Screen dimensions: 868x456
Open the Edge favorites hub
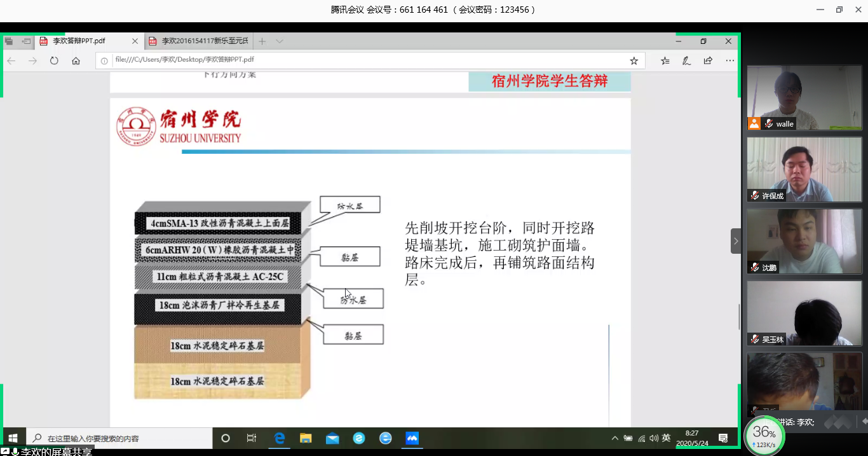665,61
